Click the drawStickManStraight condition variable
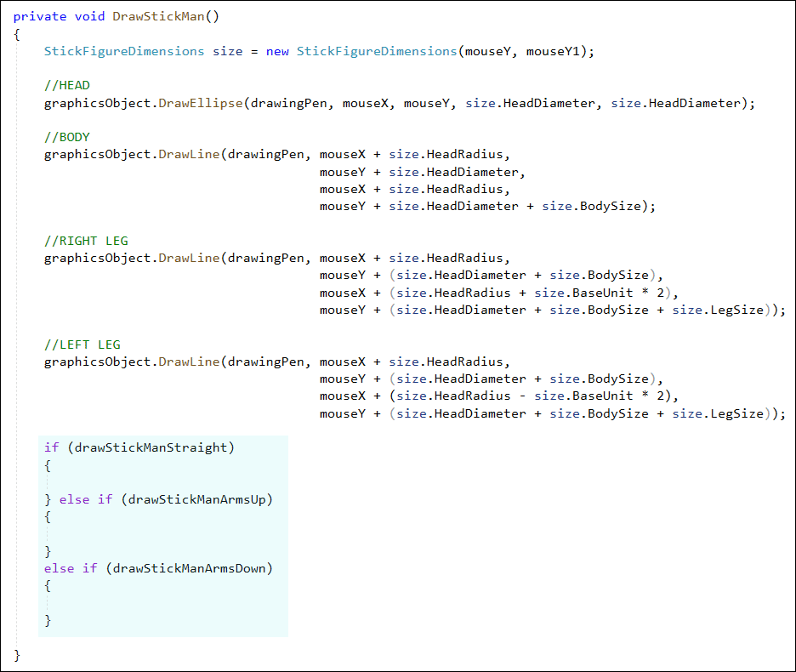This screenshot has width=796, height=672. click(x=151, y=447)
